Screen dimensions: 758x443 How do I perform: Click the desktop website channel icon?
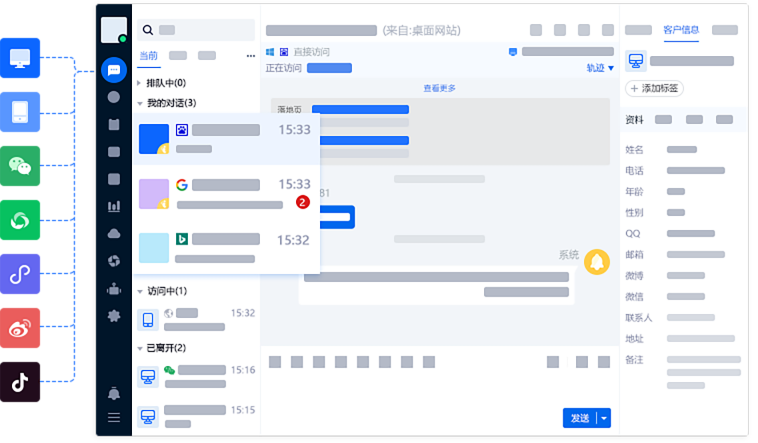20,58
